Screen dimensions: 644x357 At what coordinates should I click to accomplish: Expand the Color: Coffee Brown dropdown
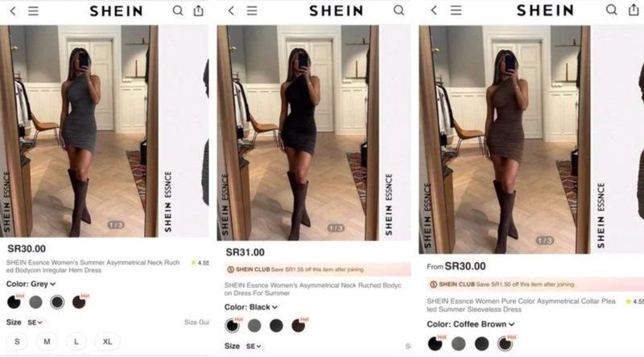click(471, 324)
